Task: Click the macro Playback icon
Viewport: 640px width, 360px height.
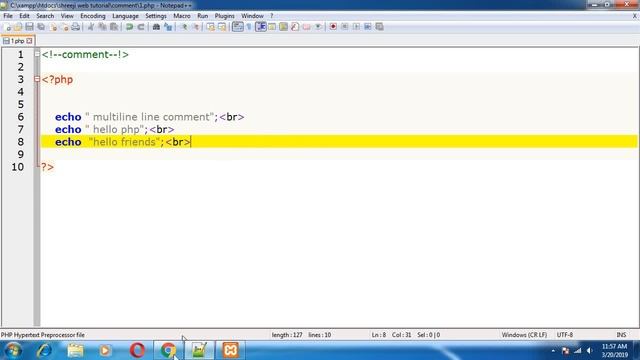Action: click(356, 27)
